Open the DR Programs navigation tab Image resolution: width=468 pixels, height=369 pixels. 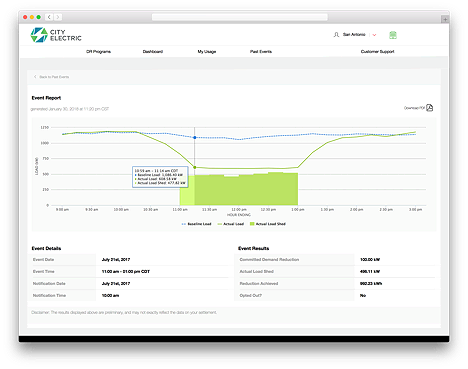(98, 52)
